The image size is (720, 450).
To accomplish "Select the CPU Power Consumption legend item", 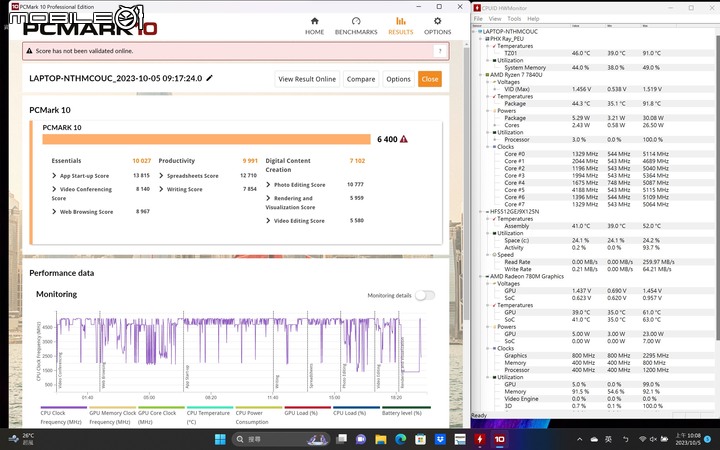I will coord(259,415).
